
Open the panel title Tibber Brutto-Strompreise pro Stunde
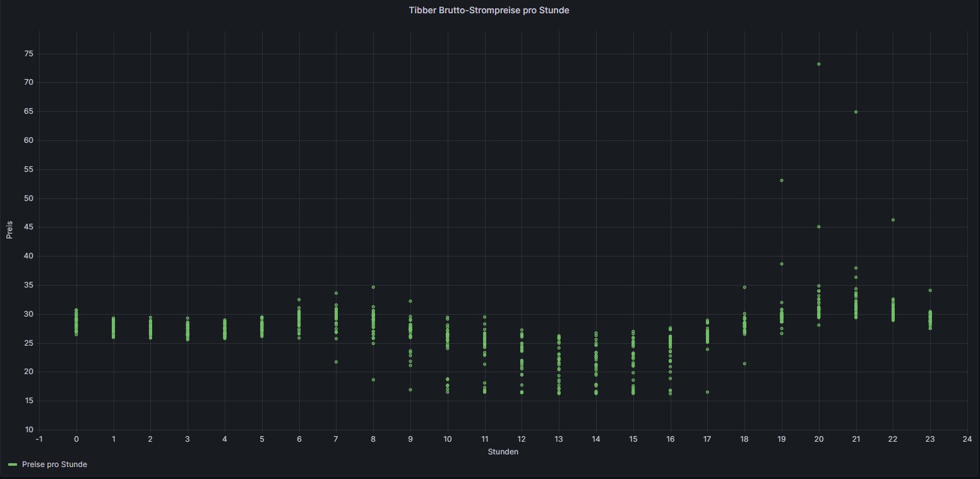(489, 10)
